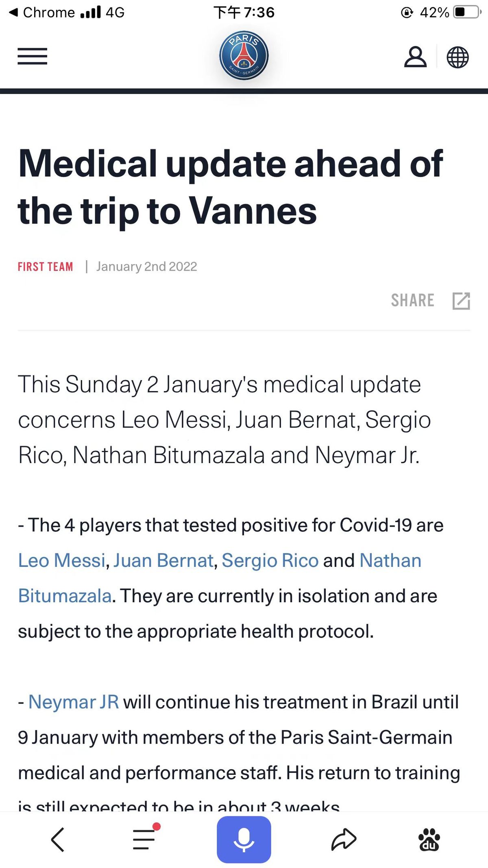Tap the blue microphone voice button

coord(244,840)
